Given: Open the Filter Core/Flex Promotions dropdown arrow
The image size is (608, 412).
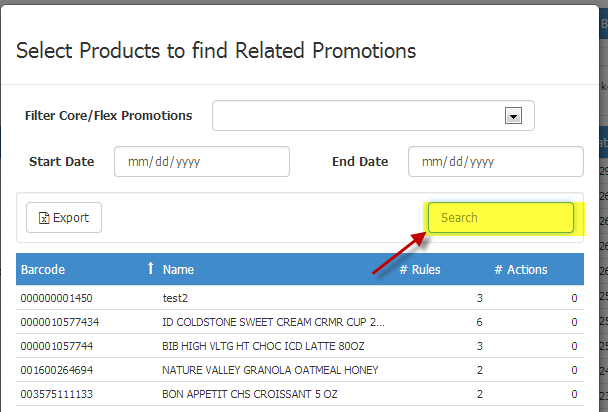Looking at the screenshot, I should (x=513, y=116).
